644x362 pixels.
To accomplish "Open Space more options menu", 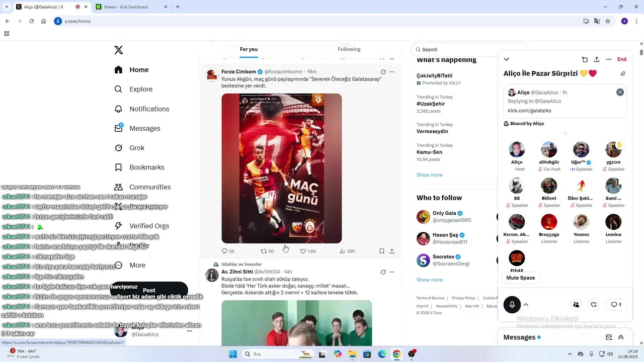I will (x=609, y=59).
